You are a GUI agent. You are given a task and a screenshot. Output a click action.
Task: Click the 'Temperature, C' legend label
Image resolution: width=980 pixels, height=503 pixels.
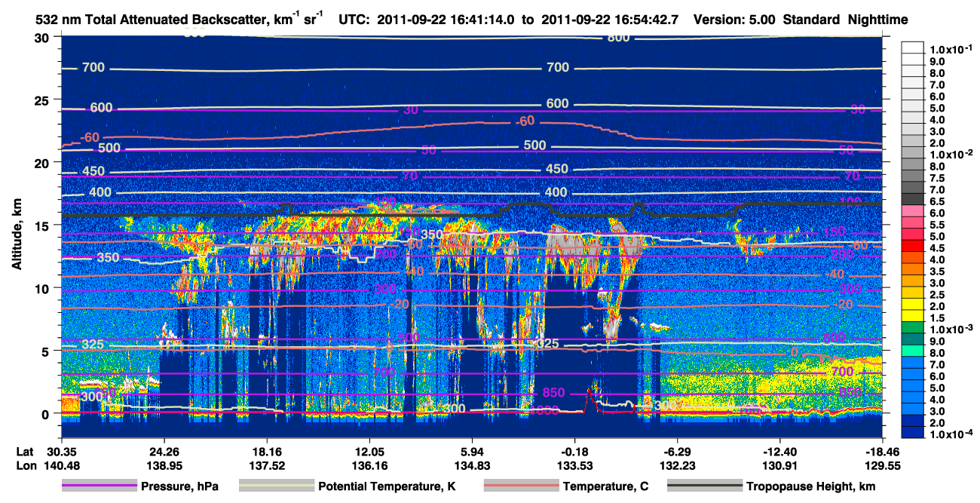[605, 486]
